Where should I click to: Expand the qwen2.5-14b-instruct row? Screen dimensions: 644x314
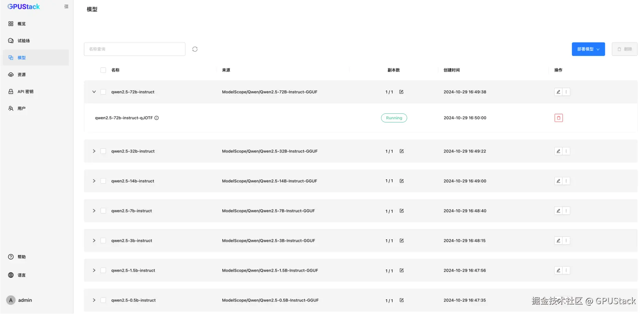[x=94, y=181]
